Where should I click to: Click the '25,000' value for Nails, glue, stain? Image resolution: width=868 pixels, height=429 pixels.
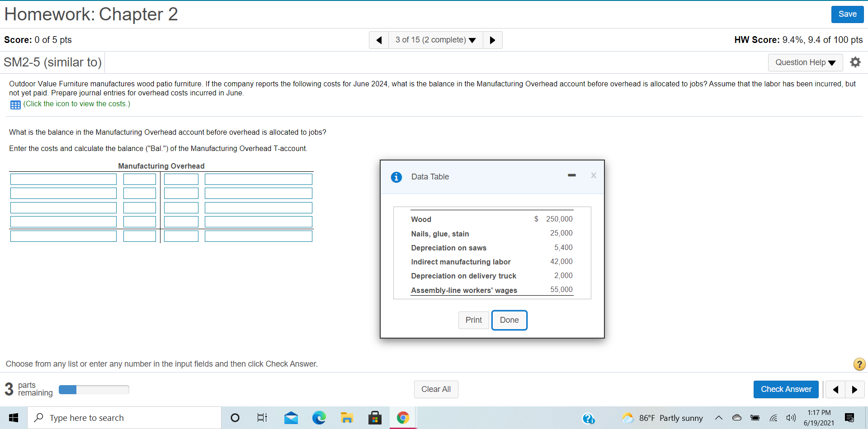point(561,233)
